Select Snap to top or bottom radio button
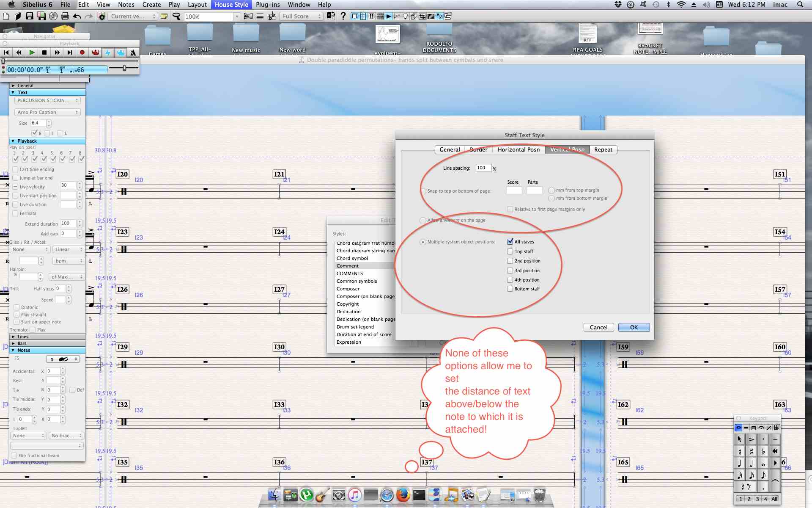812x508 pixels. click(422, 190)
